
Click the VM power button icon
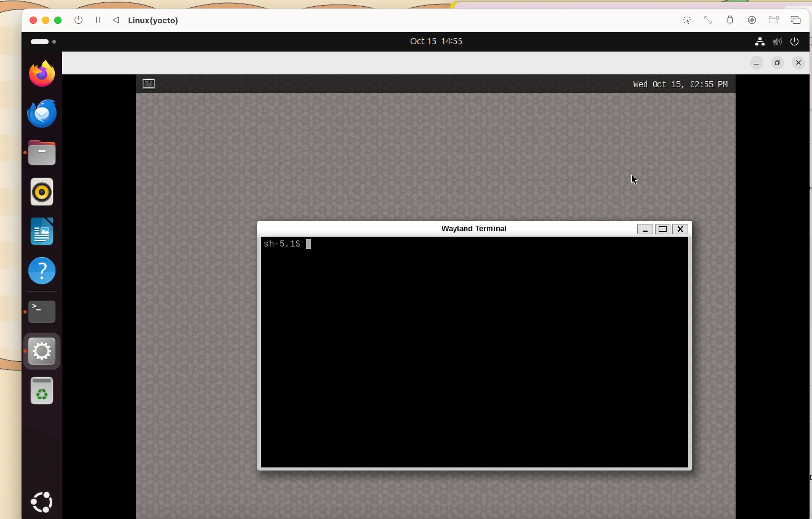point(79,20)
